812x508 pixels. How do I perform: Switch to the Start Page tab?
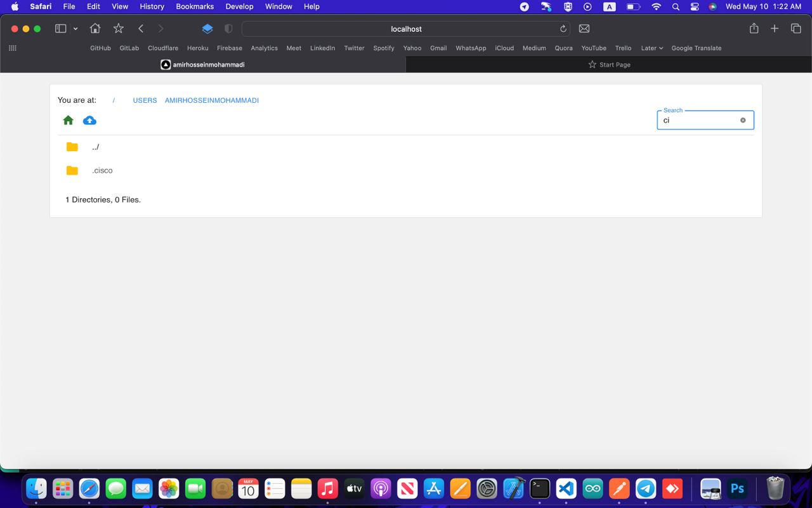click(609, 65)
